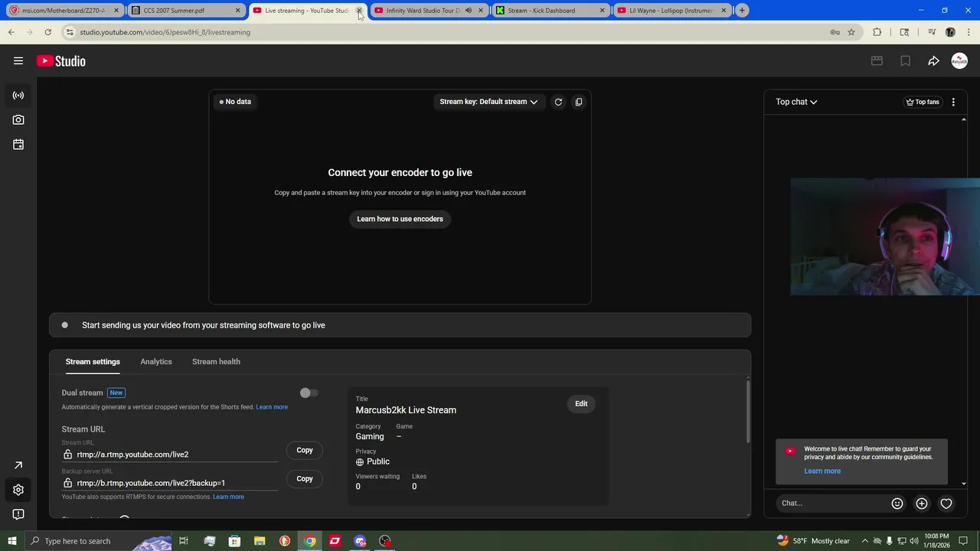The width and height of the screenshot is (980, 551).
Task: Open the Manage calendar sidebar icon
Action: (x=18, y=145)
